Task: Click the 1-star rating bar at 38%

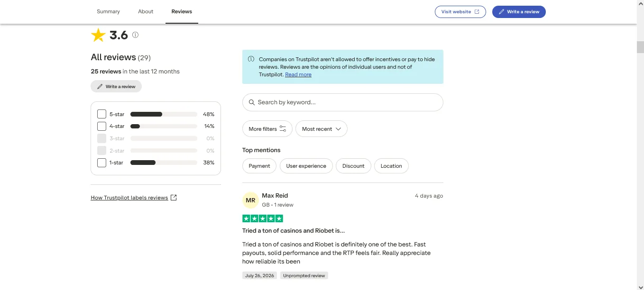Action: pyautogui.click(x=164, y=163)
